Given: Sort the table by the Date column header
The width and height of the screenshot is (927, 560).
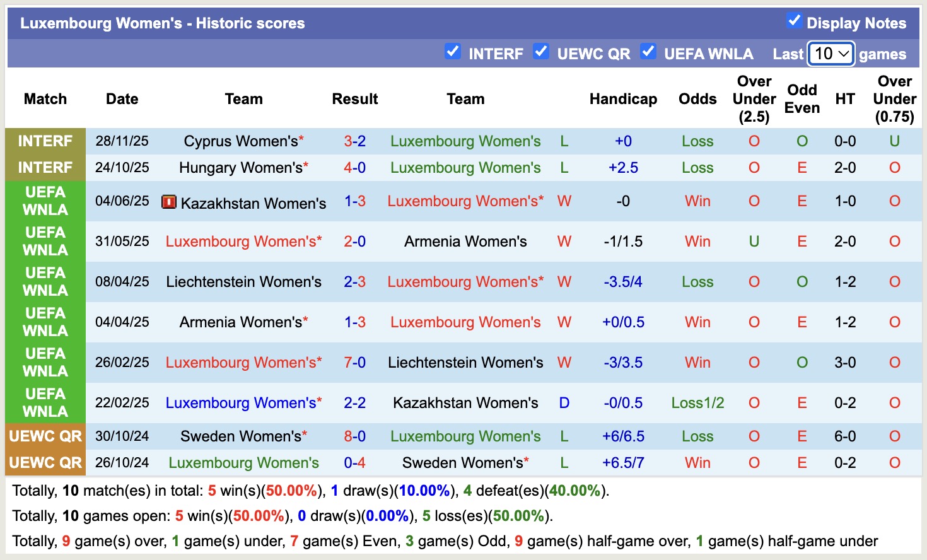Looking at the screenshot, I should click(x=122, y=99).
